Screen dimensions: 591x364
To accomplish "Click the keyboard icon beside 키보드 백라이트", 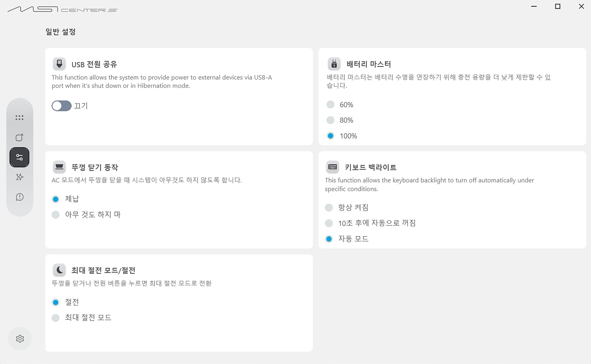I will (332, 167).
